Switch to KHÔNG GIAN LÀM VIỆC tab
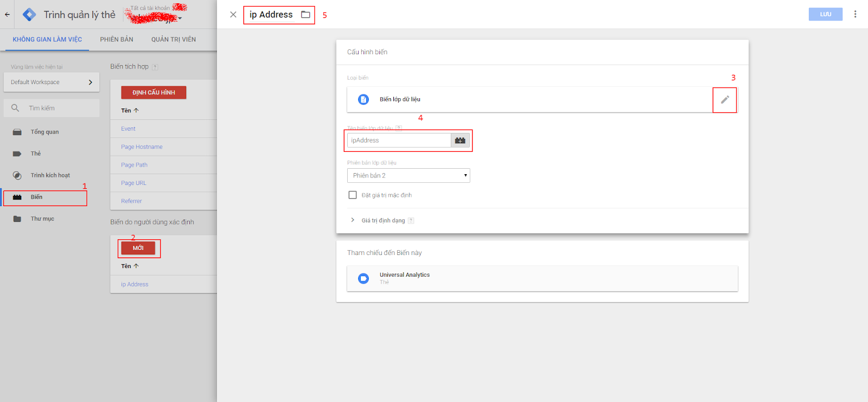Screen dimensions: 868x402 [x=47, y=40]
